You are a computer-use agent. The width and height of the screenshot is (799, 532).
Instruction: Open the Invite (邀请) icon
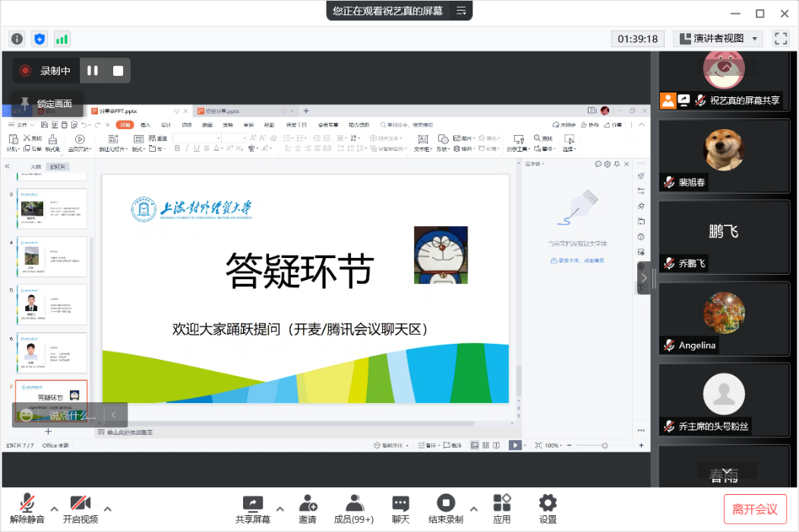307,508
